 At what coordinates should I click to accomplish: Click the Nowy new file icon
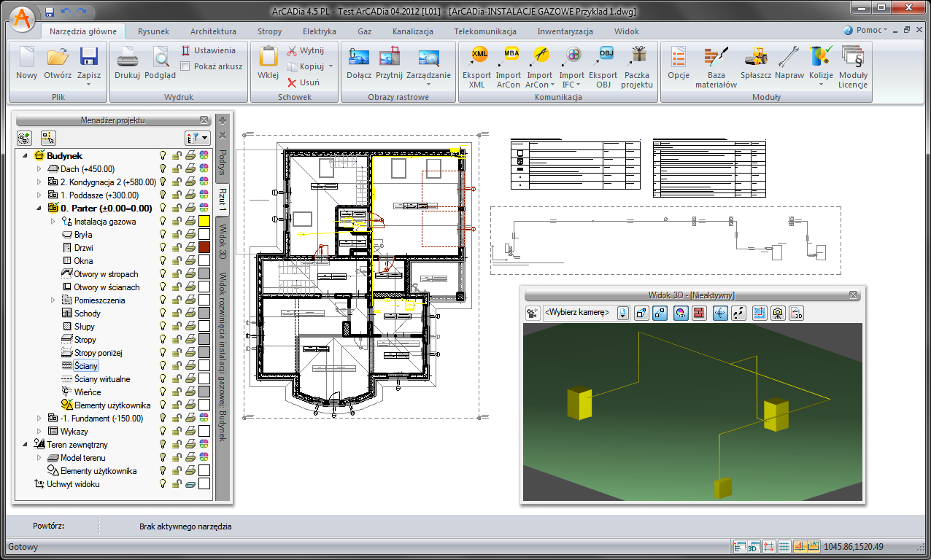[27, 57]
